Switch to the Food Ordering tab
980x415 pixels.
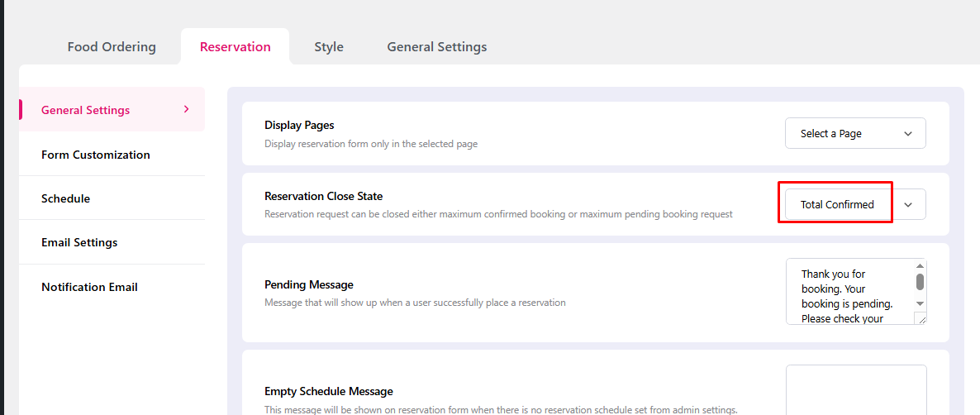pyautogui.click(x=112, y=47)
